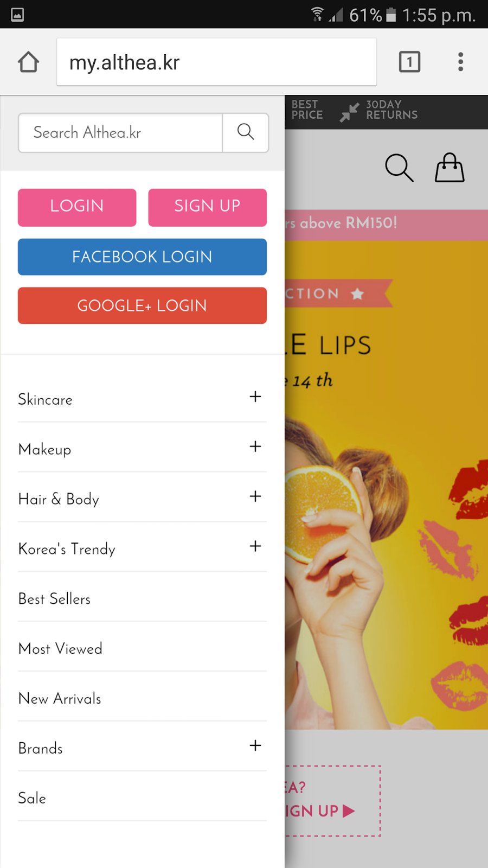Open the page header search icon
This screenshot has width=488, height=868.
[399, 168]
